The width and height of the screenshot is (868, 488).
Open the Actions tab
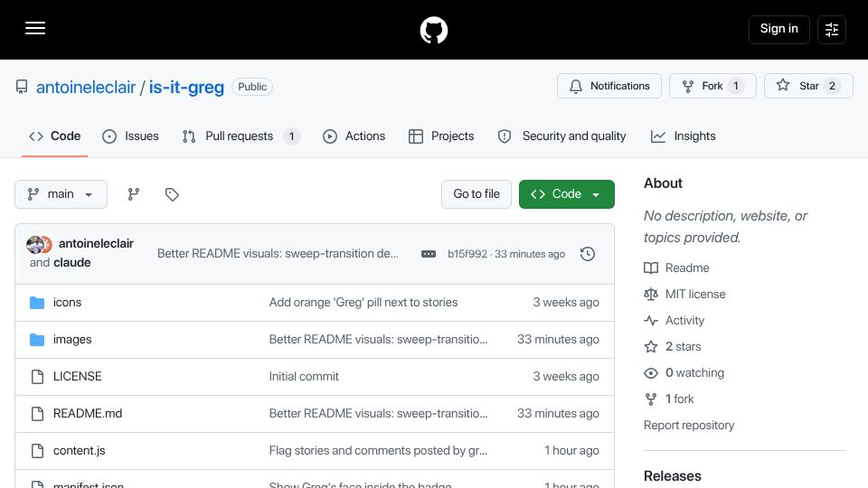(x=354, y=136)
